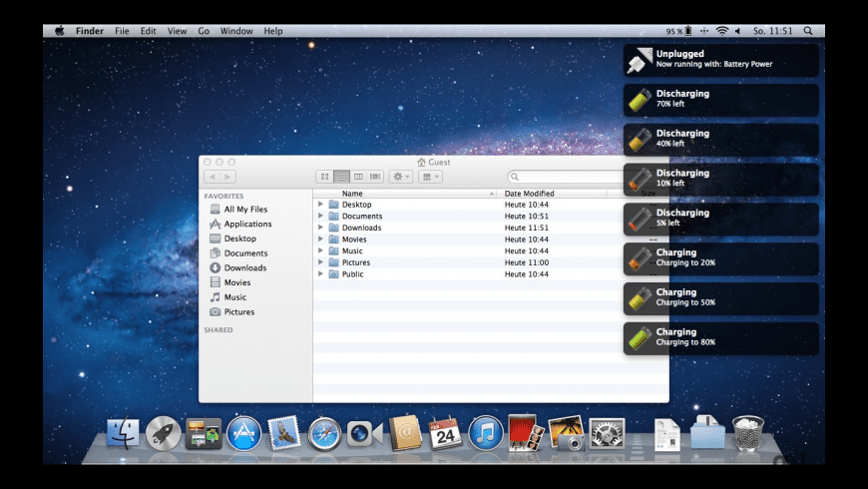
Task: Open iPhoto in the Dock
Action: [566, 433]
